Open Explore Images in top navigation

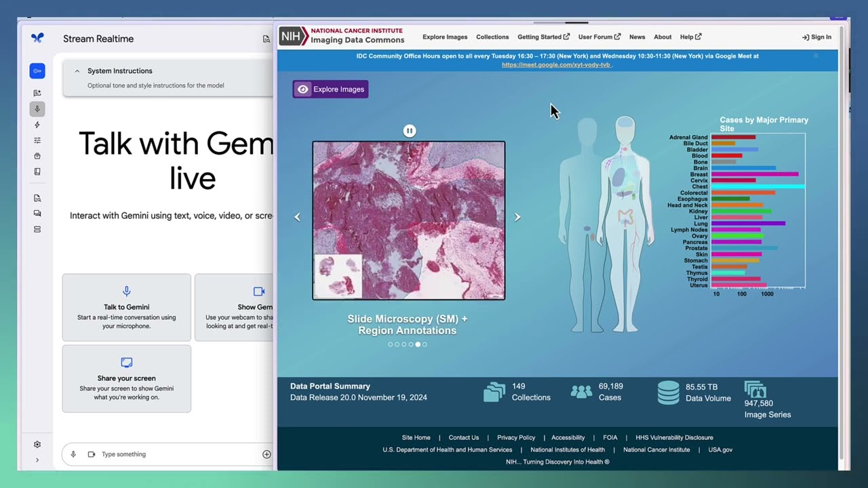pos(445,37)
